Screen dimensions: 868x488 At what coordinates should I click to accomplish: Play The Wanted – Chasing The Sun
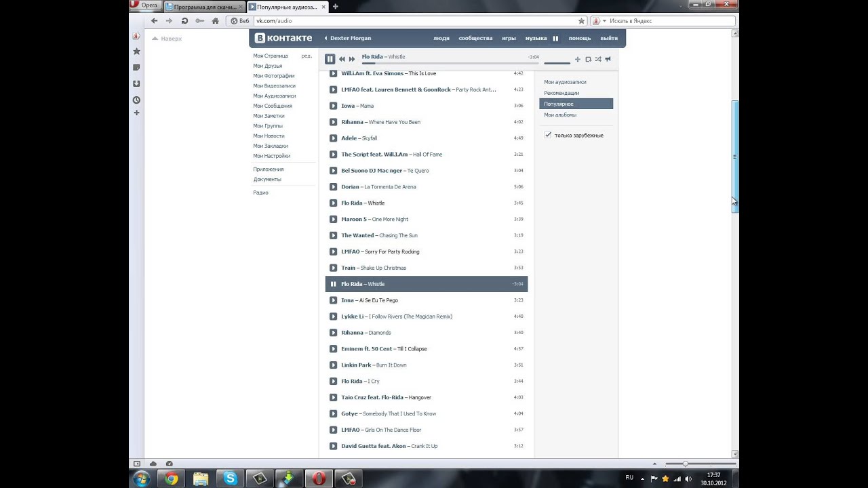point(333,236)
